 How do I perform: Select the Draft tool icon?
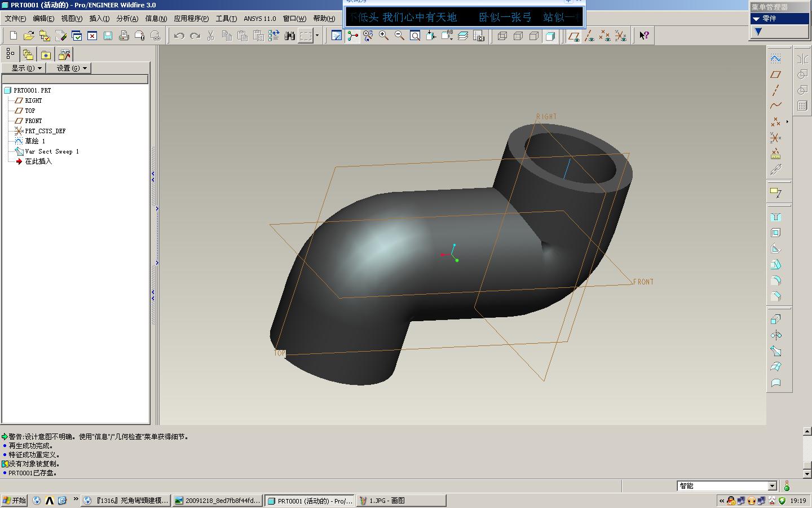pyautogui.click(x=776, y=265)
